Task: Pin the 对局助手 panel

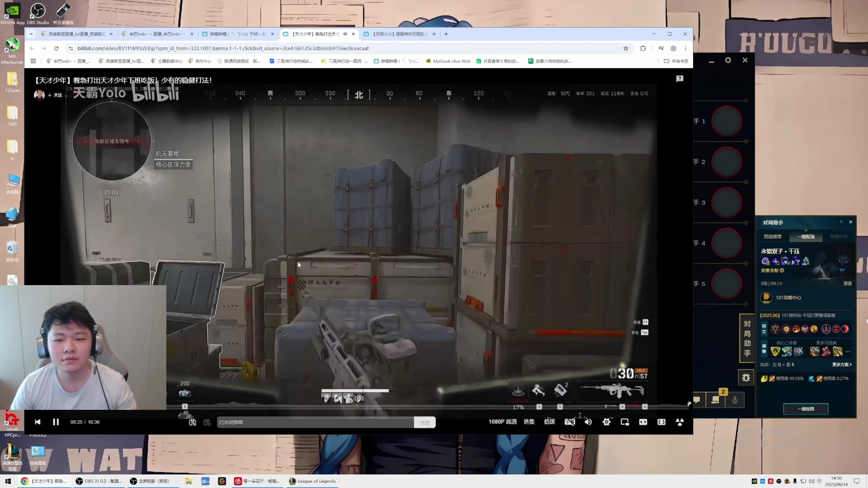Action: 841,222
